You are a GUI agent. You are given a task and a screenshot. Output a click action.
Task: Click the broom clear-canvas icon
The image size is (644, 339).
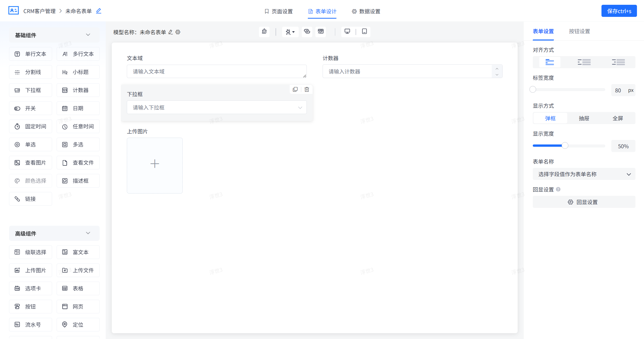tap(264, 31)
